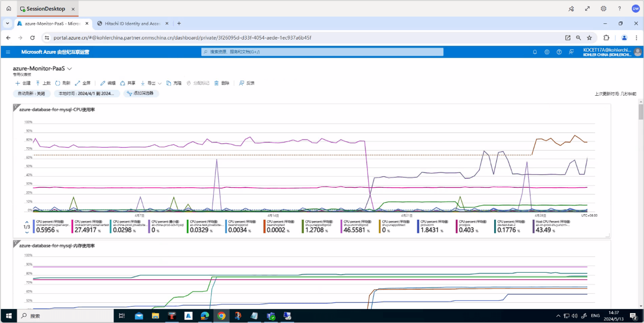Image resolution: width=644 pixels, height=323 pixels.
Task: Click 添加筛选器 add filter button
Action: pos(141,93)
